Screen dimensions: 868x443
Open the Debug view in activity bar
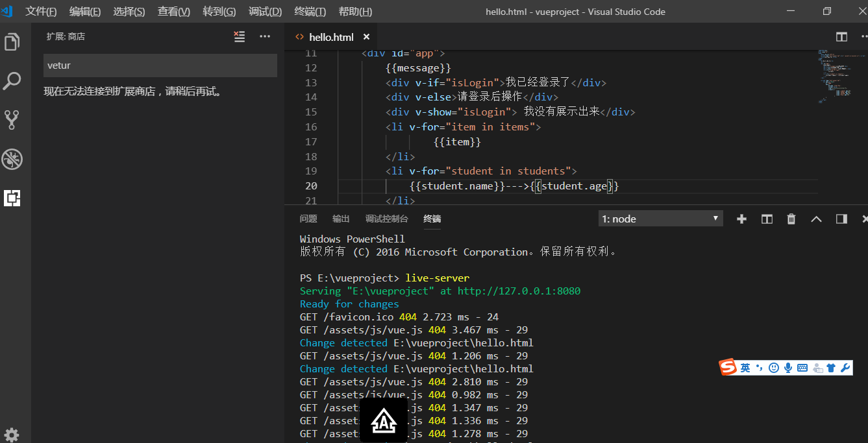tap(12, 159)
